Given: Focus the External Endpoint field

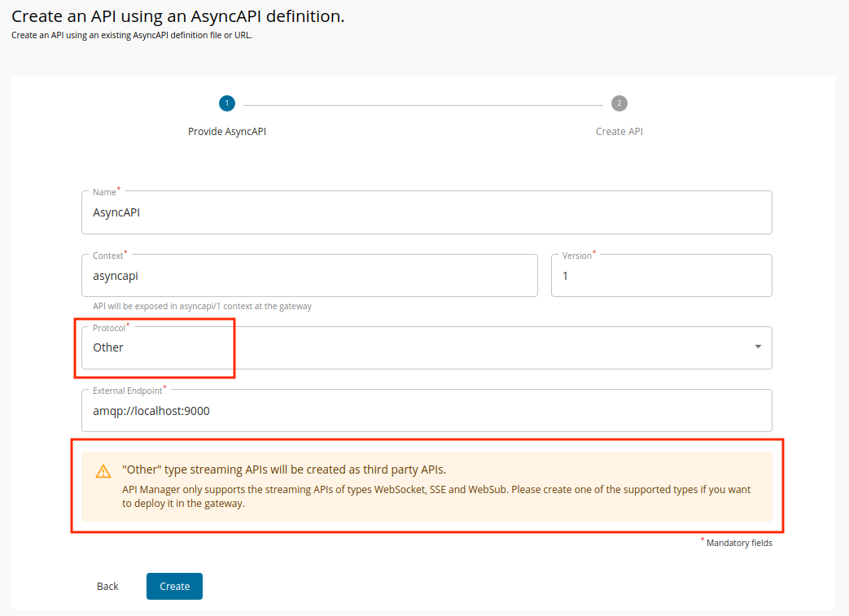Looking at the screenshot, I should click(426, 411).
